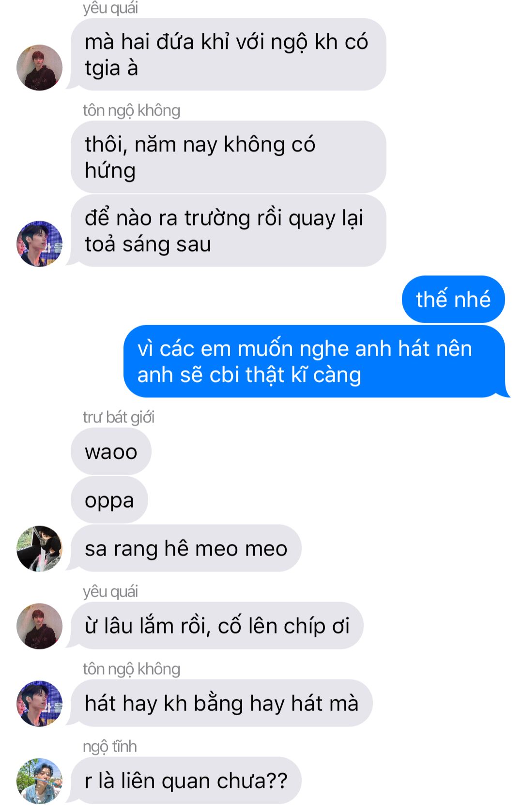Tap the 'waoo' message bubble
The height and width of the screenshot is (812, 523).
tap(111, 451)
